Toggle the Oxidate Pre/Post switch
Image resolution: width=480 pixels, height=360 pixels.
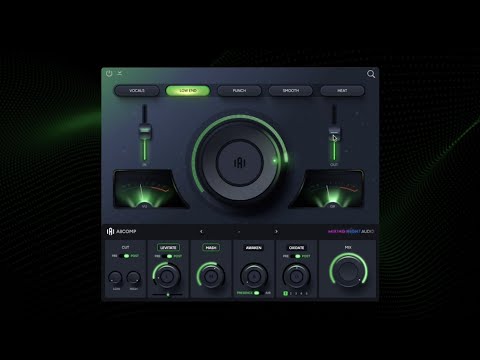coord(296,256)
